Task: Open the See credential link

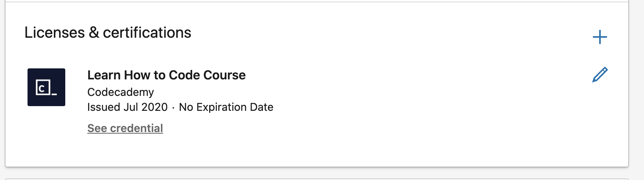Action: coord(125,129)
